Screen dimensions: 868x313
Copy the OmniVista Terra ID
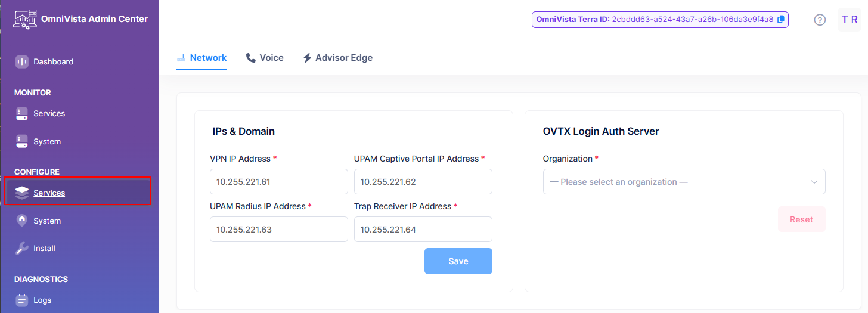point(781,20)
